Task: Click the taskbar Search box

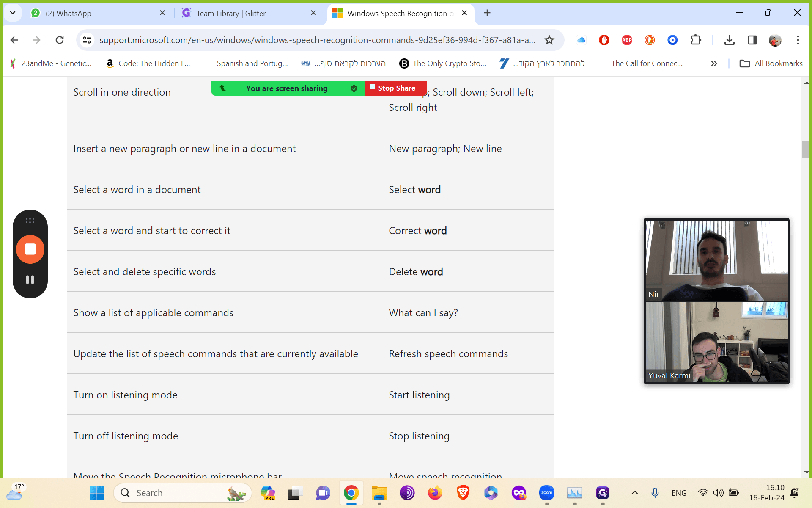Action: [183, 493]
